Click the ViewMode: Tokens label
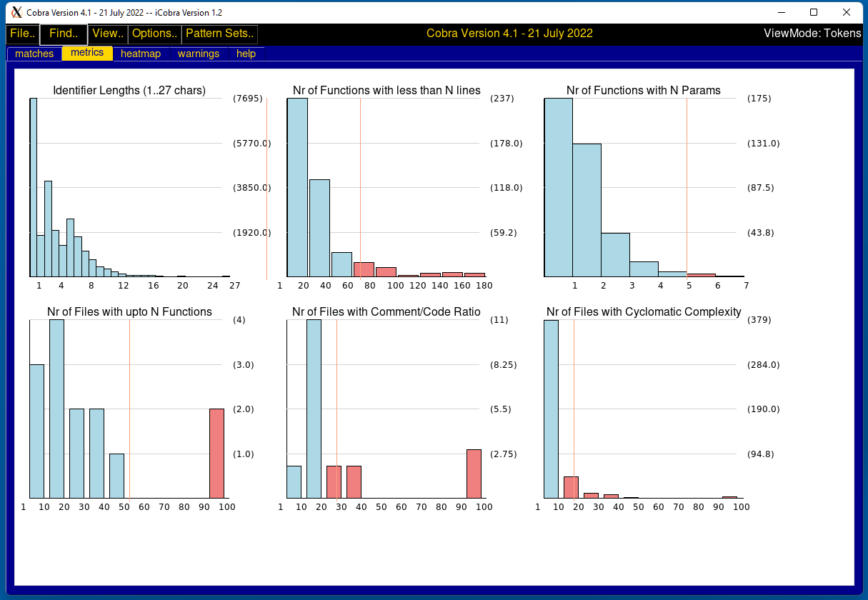The image size is (868, 600). click(812, 34)
